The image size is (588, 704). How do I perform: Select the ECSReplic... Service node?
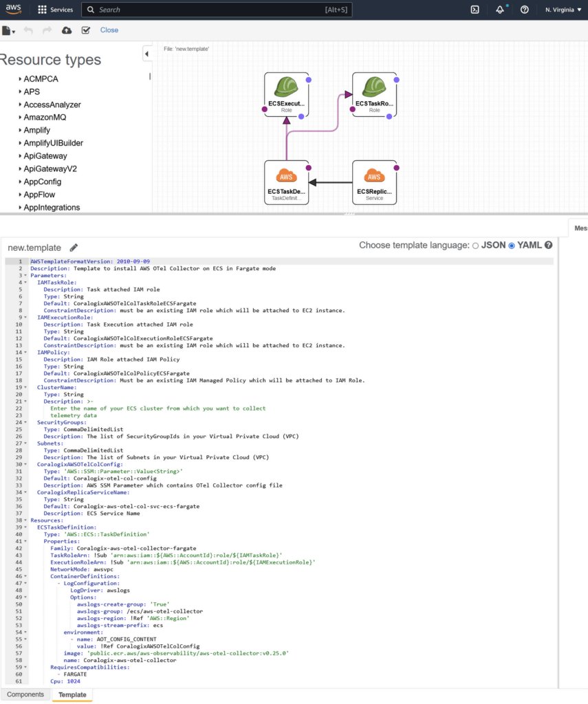tap(374, 183)
